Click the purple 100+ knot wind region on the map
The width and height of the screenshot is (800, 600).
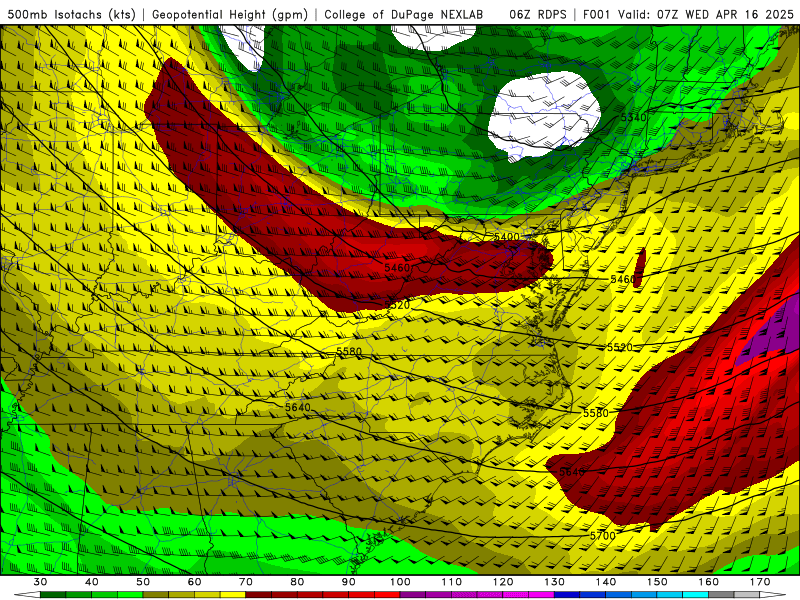[773, 332]
